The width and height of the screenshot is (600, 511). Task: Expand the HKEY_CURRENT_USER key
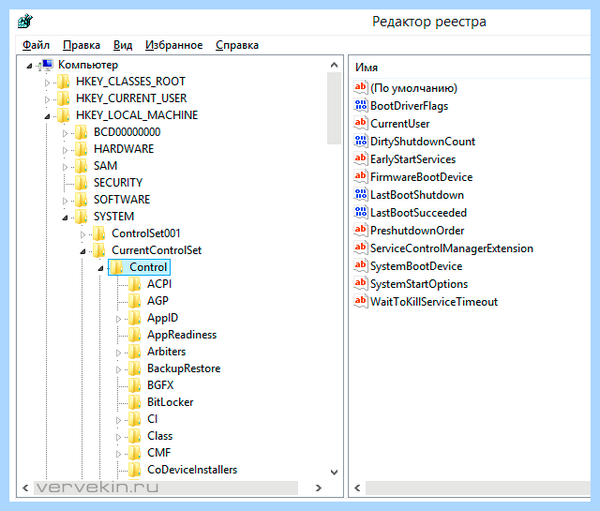47,100
